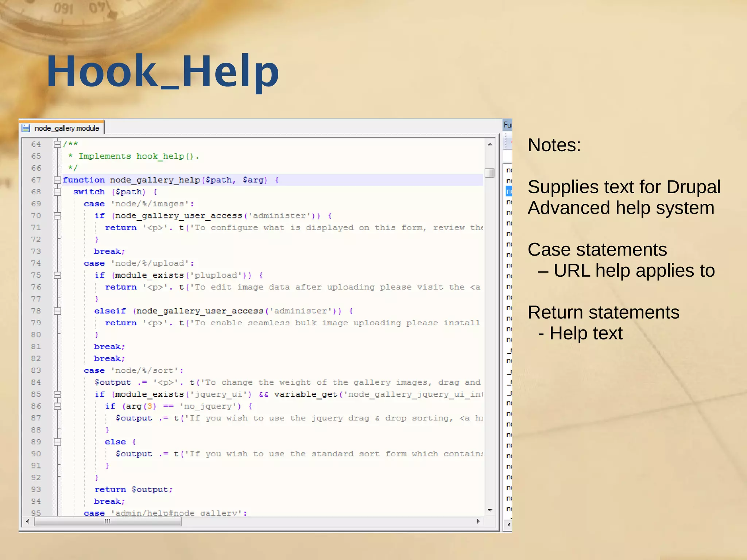The height and width of the screenshot is (560, 747).
Task: Collapse the function fold at line 67
Action: (x=57, y=180)
